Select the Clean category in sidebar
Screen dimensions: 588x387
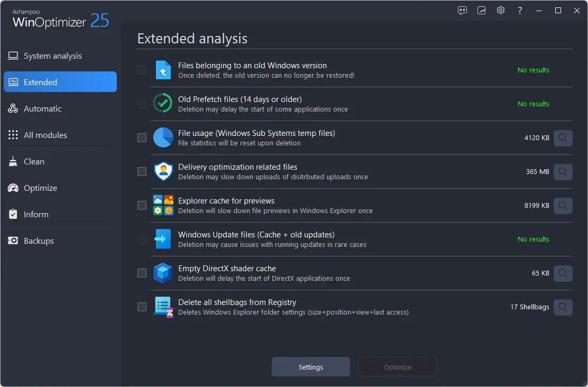tap(34, 162)
